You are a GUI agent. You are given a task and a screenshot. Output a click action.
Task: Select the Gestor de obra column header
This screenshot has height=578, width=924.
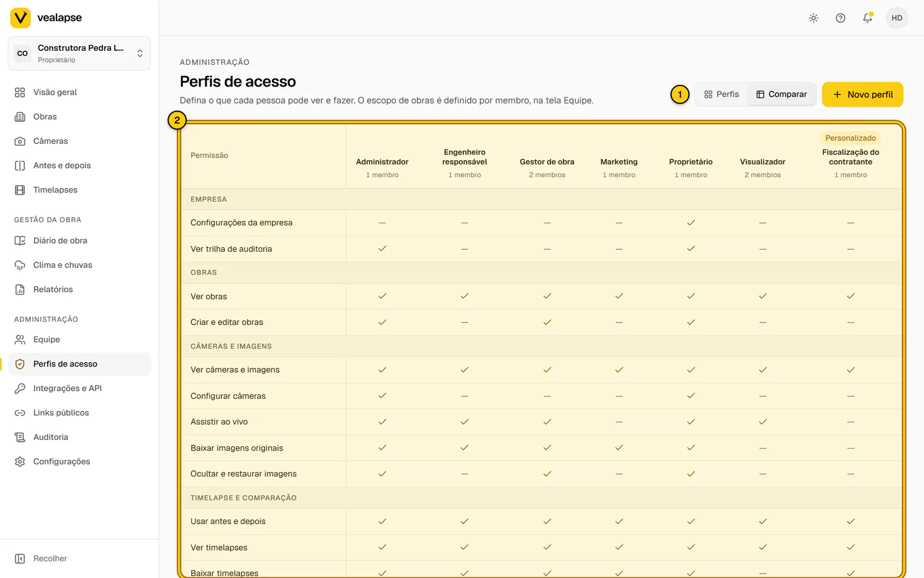pyautogui.click(x=547, y=162)
